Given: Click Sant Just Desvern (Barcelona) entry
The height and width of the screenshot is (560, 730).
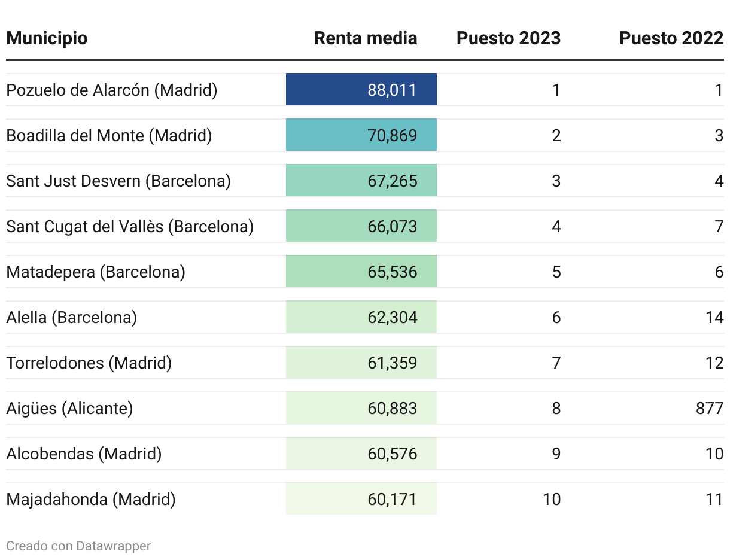Looking at the screenshot, I should point(118,181).
